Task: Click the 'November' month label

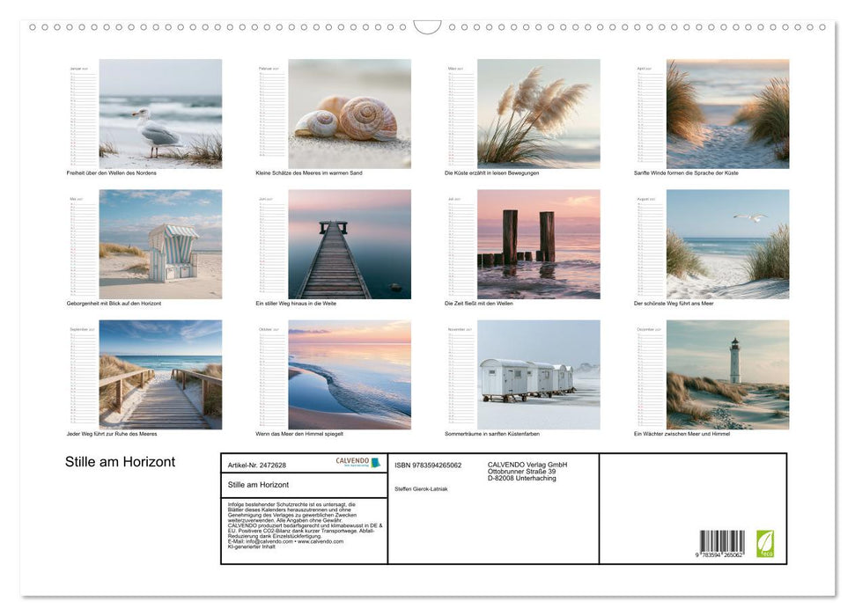Action: click(x=460, y=329)
